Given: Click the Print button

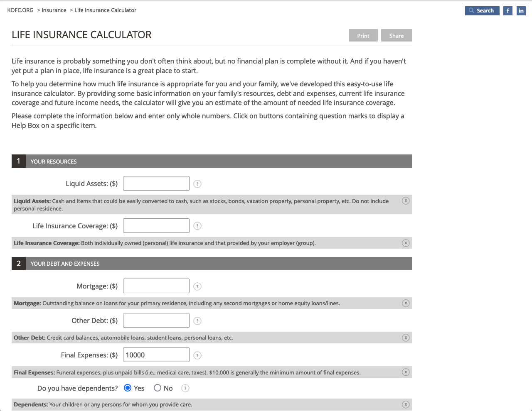Looking at the screenshot, I should click(363, 35).
